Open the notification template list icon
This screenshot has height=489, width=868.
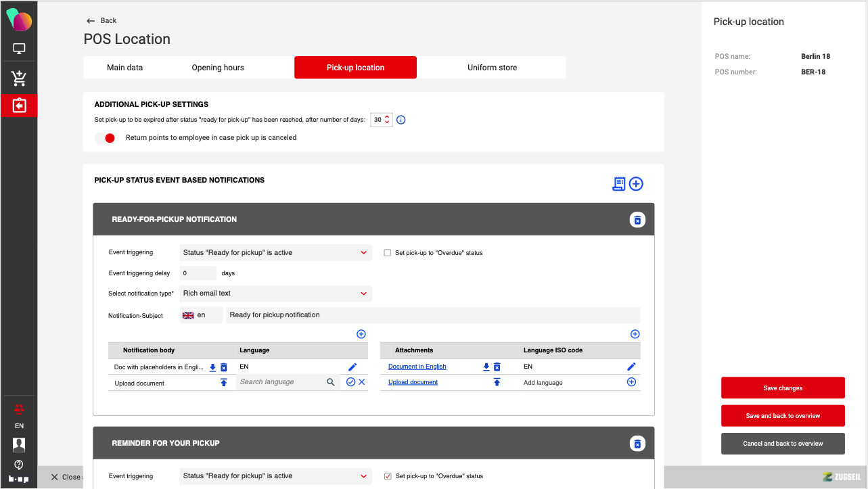click(x=618, y=184)
